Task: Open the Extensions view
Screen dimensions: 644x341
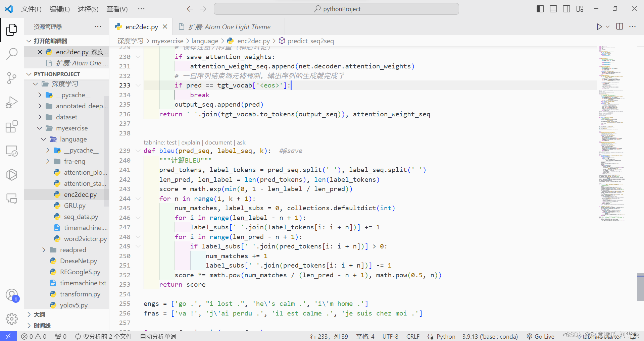Action: [12, 126]
